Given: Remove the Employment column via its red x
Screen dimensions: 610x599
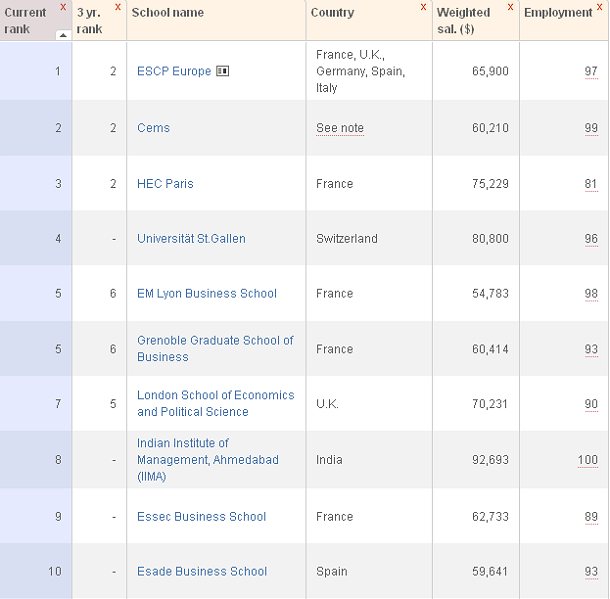Looking at the screenshot, I should click(599, 7).
